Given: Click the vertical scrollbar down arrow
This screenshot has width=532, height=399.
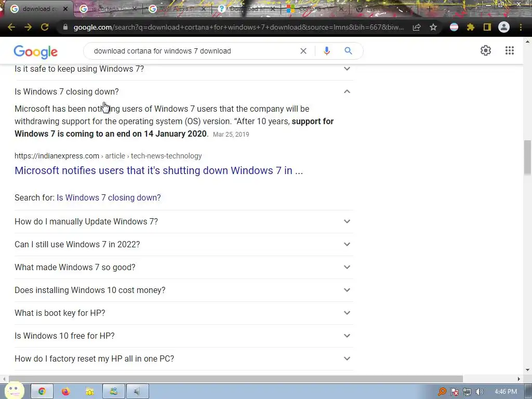Looking at the screenshot, I should (x=527, y=370).
